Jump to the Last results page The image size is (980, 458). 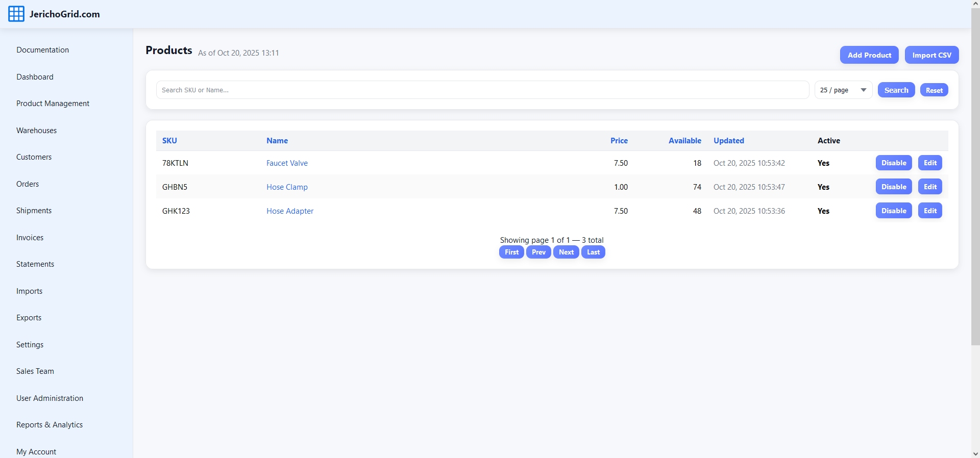click(x=593, y=252)
